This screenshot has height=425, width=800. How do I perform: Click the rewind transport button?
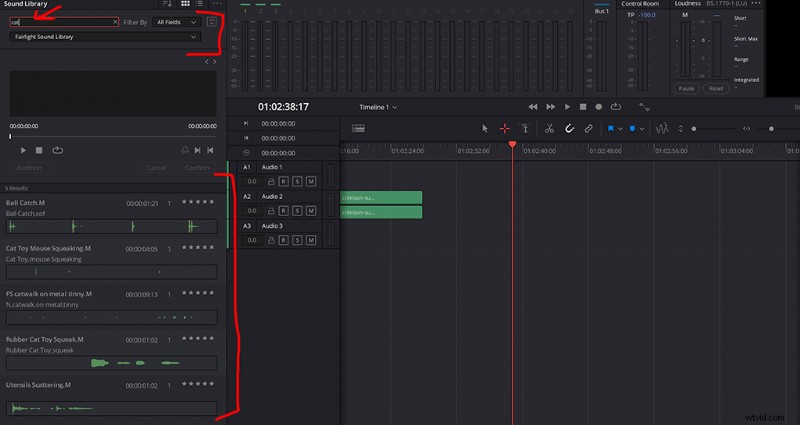point(533,107)
